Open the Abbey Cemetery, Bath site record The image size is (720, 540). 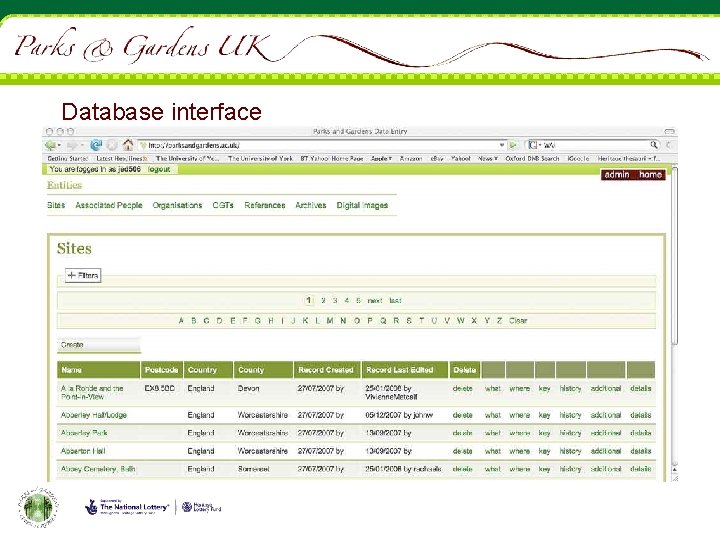(x=98, y=469)
